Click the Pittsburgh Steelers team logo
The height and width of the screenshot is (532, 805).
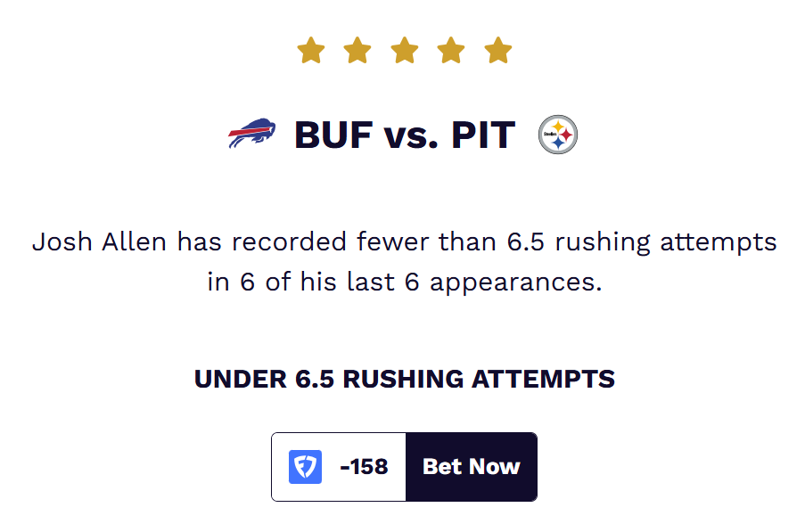pyautogui.click(x=558, y=135)
